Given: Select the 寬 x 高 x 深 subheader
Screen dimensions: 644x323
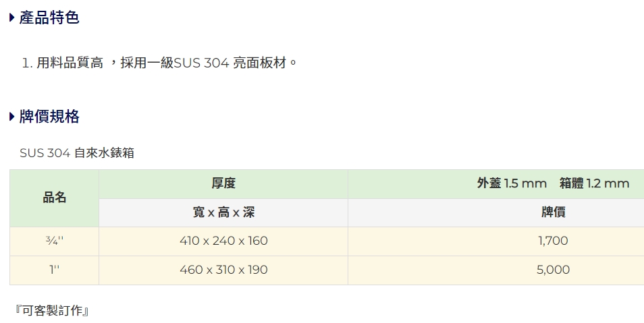Looking at the screenshot, I should (223, 212).
